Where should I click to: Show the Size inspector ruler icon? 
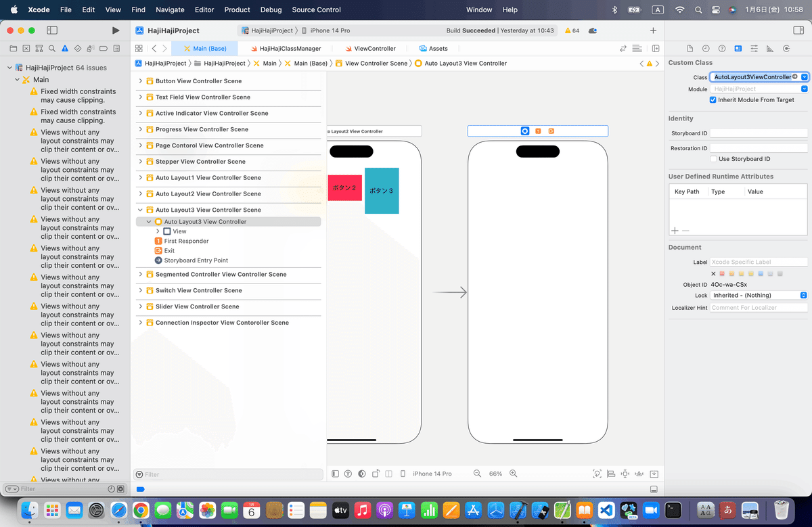[x=770, y=49]
